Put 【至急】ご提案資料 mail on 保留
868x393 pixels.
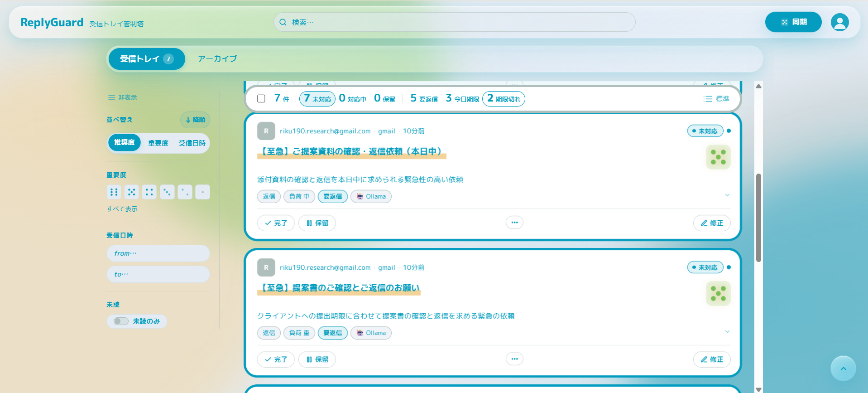(x=317, y=223)
